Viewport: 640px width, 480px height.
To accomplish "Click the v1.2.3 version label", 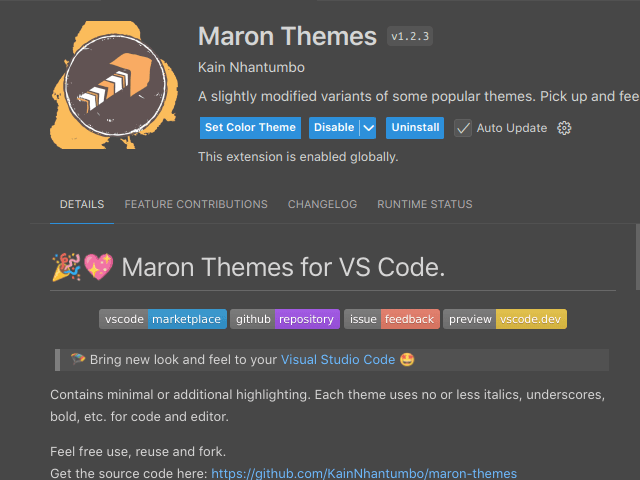I will (x=410, y=36).
